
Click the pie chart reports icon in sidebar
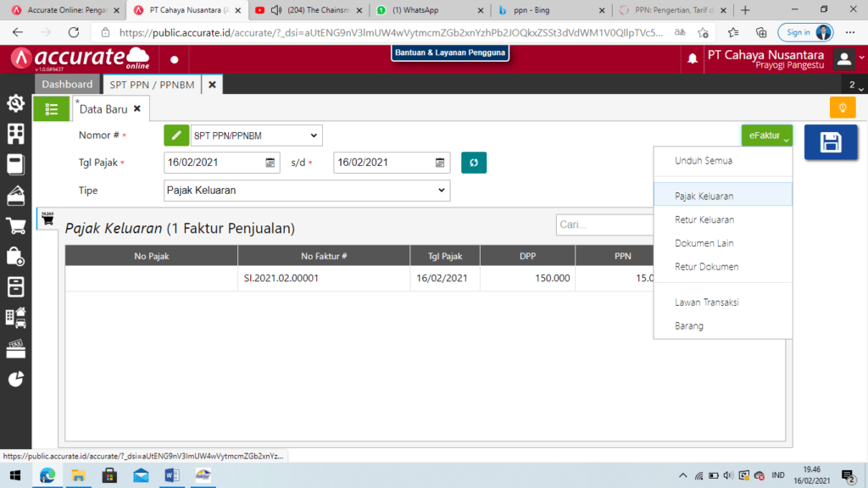click(x=15, y=379)
